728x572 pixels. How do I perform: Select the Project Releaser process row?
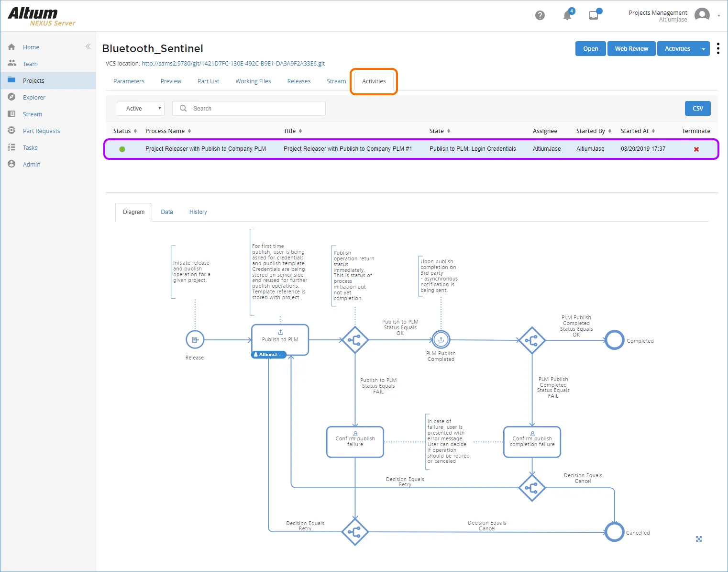[x=411, y=149]
